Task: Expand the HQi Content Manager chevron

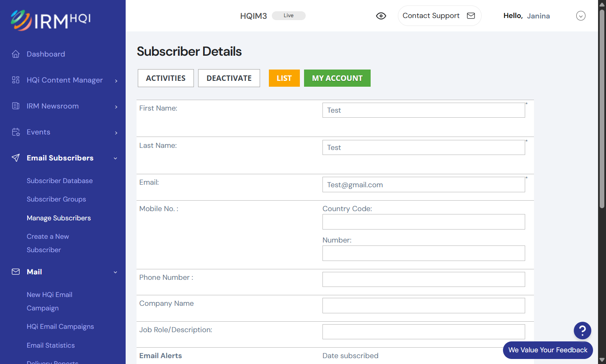Action: click(x=116, y=81)
